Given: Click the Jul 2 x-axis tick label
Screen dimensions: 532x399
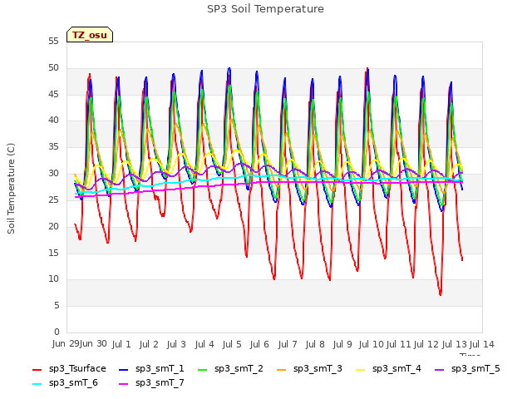Looking at the screenshot, I should coord(149,344).
